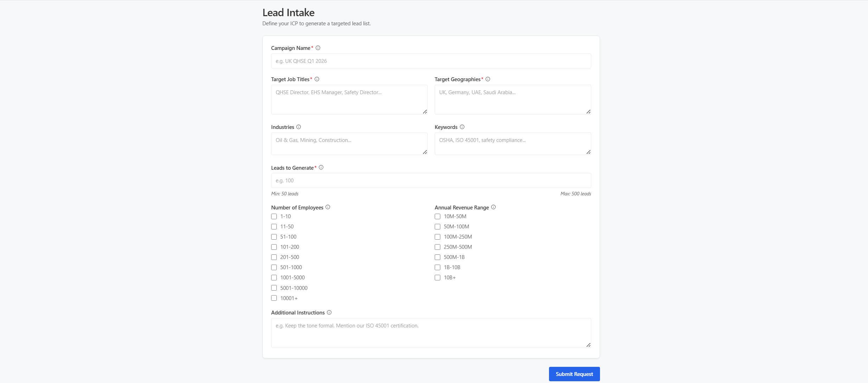
Task: Click resize handle of Keywords textarea
Action: [x=588, y=152]
